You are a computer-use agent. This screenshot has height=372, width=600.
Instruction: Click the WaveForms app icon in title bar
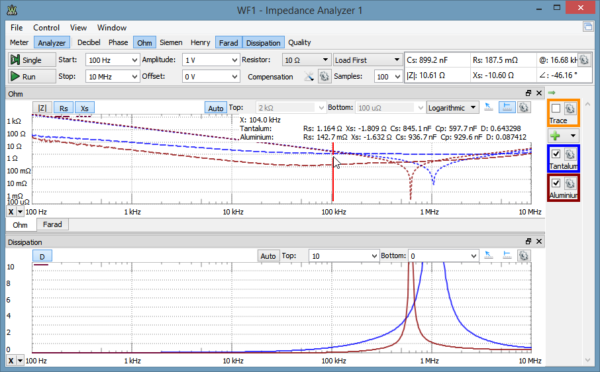[x=12, y=10]
